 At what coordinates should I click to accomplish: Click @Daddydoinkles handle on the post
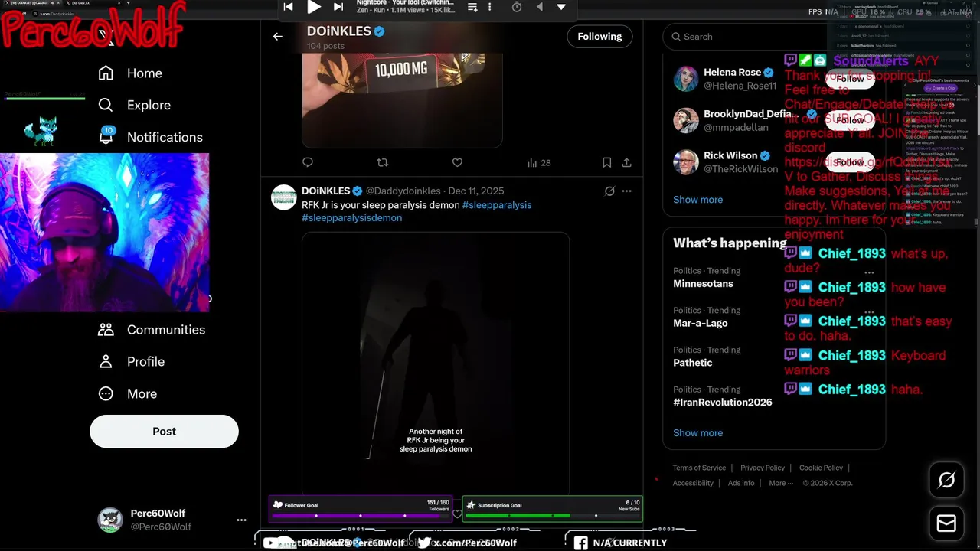[403, 191]
